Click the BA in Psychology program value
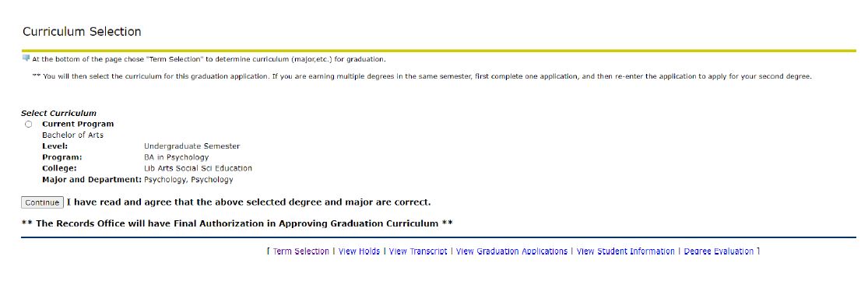Screen dimensions: 868x295 (177, 157)
